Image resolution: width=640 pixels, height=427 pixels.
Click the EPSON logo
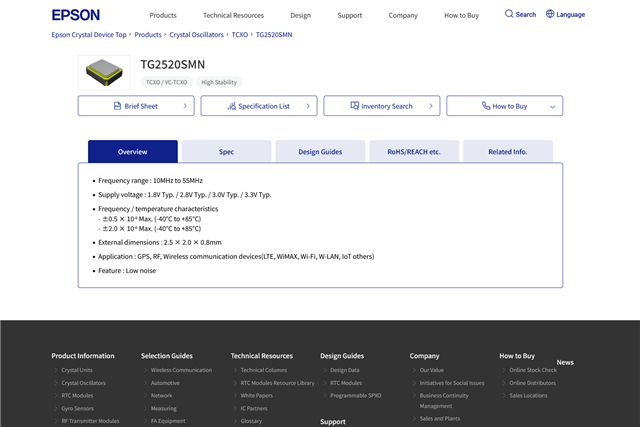pyautogui.click(x=76, y=15)
